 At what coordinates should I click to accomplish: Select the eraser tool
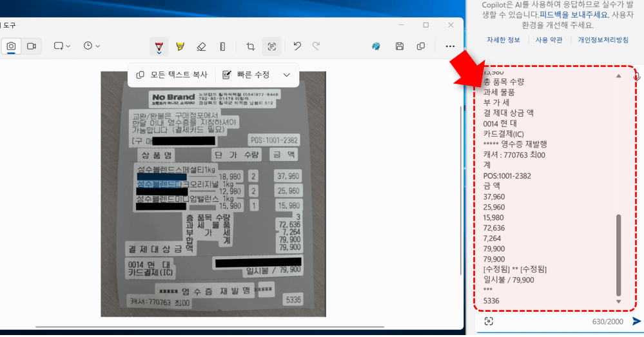[x=201, y=46]
